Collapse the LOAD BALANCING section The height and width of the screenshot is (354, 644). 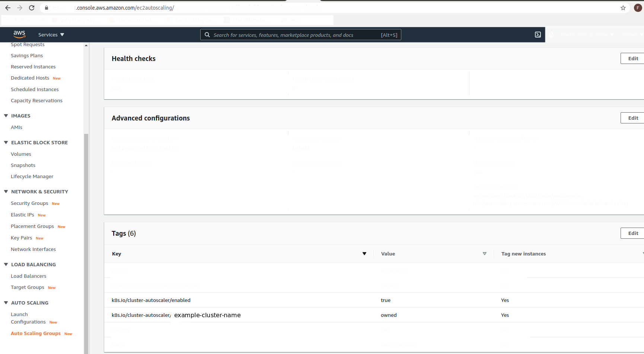click(x=6, y=264)
